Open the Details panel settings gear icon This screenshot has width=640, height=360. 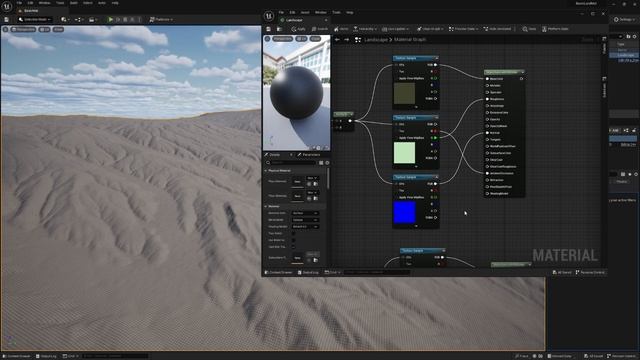pos(327,163)
